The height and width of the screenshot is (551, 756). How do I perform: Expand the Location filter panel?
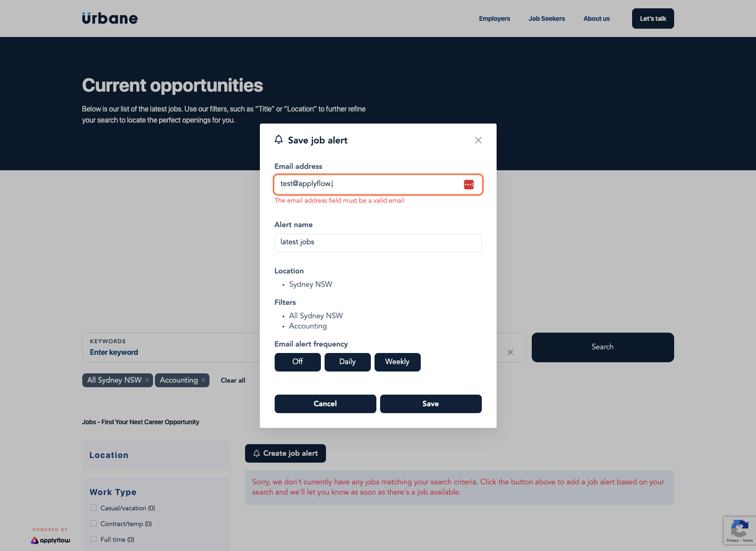[x=156, y=455]
